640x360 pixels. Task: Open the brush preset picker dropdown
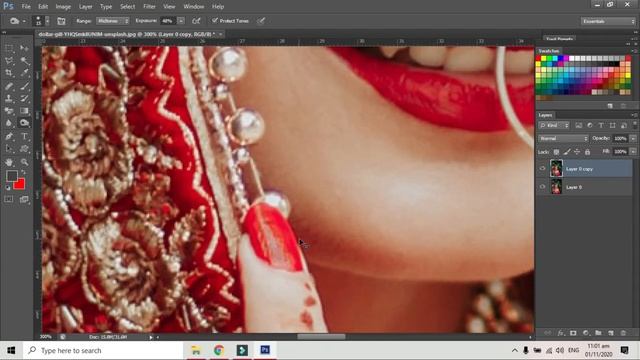coord(47,21)
